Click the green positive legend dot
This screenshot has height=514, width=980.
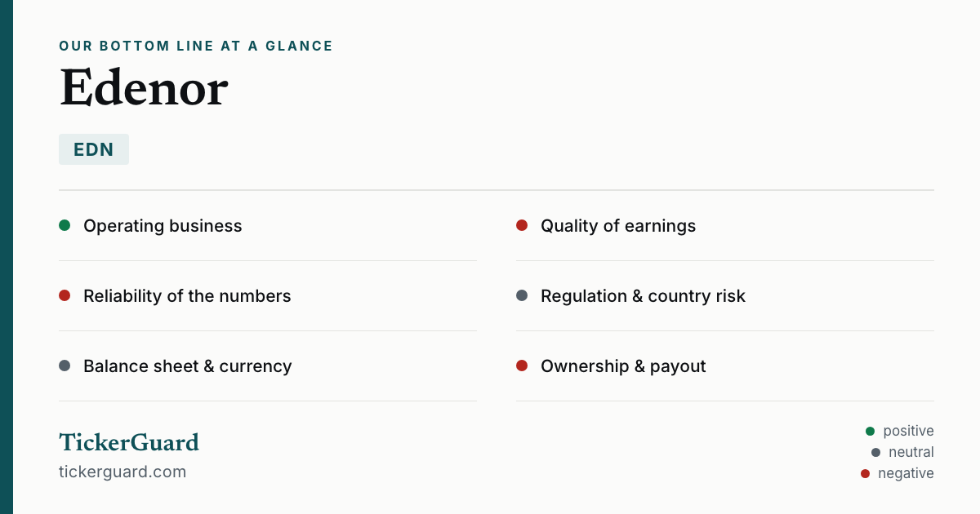click(871, 431)
